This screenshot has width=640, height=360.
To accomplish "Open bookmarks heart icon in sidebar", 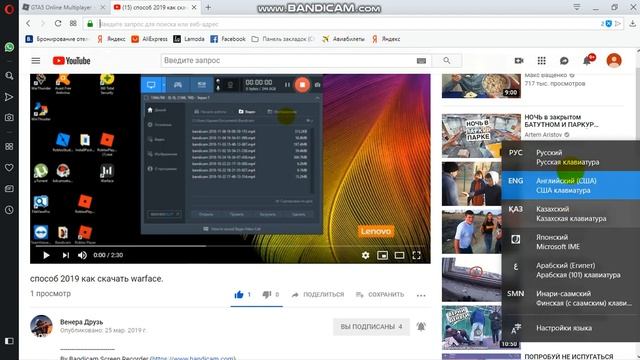I will click(9, 167).
